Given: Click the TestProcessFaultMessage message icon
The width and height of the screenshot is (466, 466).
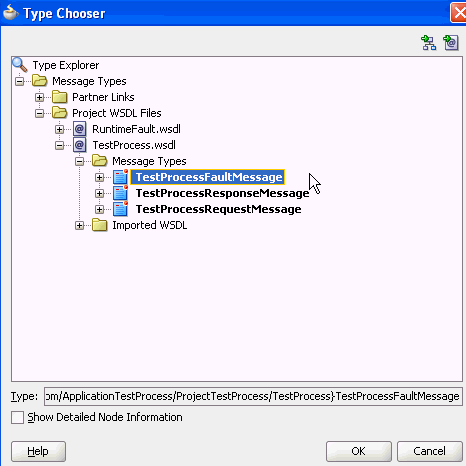Looking at the screenshot, I should 120,177.
